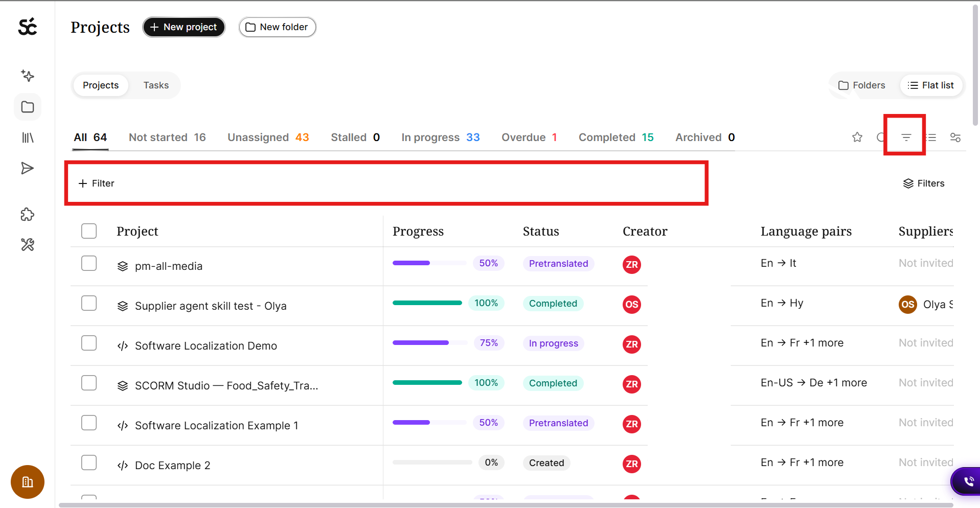
Task: Tick the select-all checkbox in the table header
Action: (x=89, y=231)
